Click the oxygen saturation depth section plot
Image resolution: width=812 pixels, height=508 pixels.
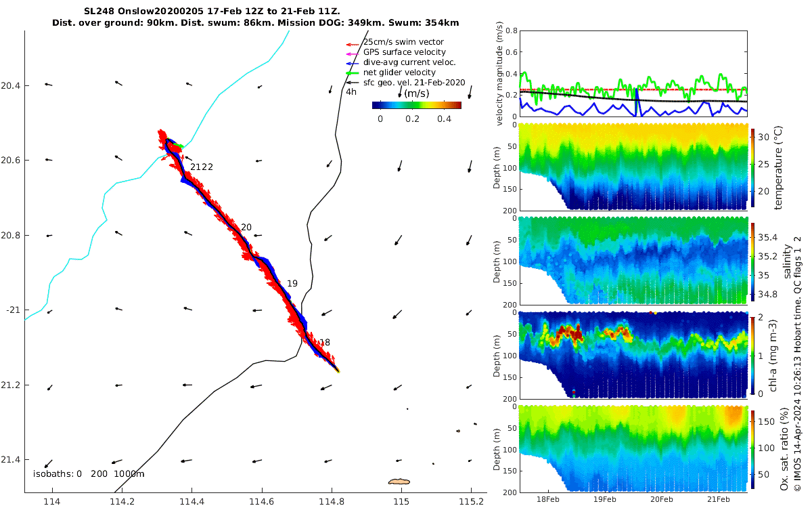633,448
